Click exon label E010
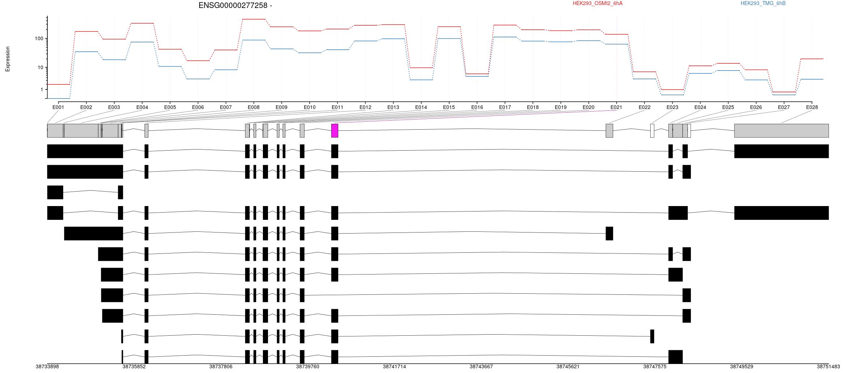The width and height of the screenshot is (868, 373). [x=310, y=107]
